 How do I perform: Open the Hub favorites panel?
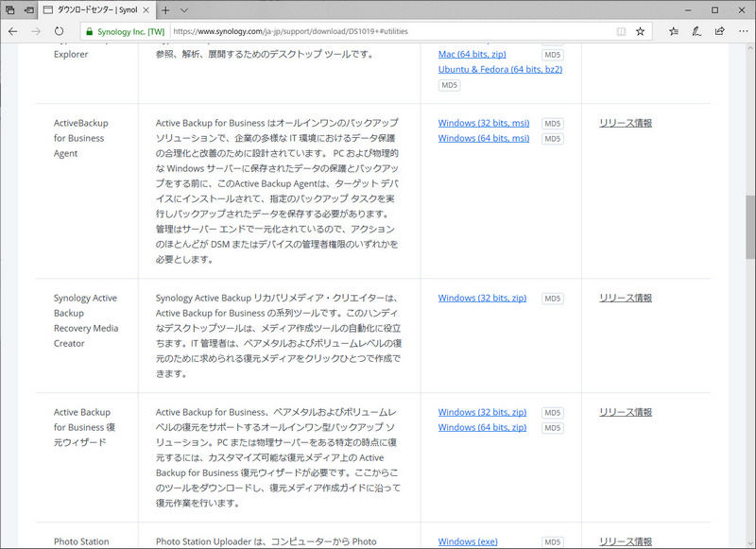click(673, 31)
